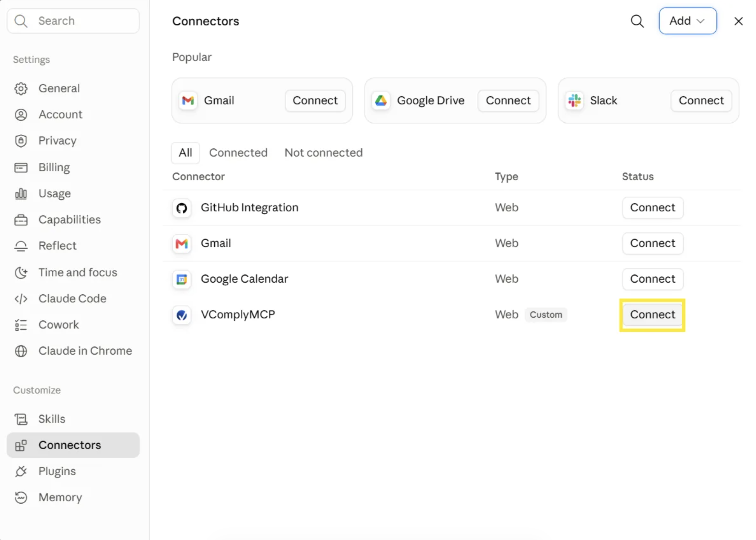Click the Claude Code brackets icon
The image size is (756, 540).
point(21,299)
